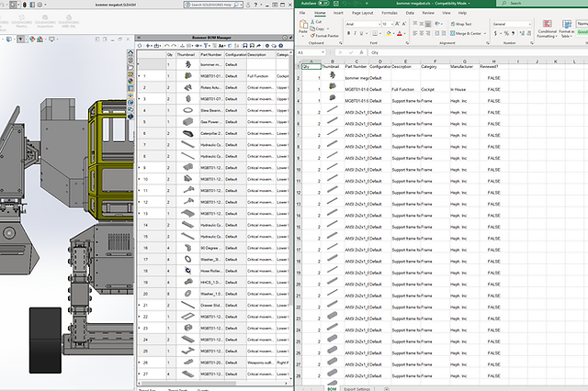Viewport: 588px width, 391px height.
Task: Click SOLIDWORKS Plastics add-in icon
Action: click(22, 22)
